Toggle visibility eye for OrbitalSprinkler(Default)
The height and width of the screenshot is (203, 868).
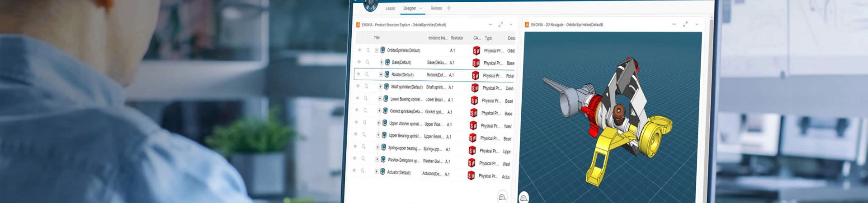[360, 50]
